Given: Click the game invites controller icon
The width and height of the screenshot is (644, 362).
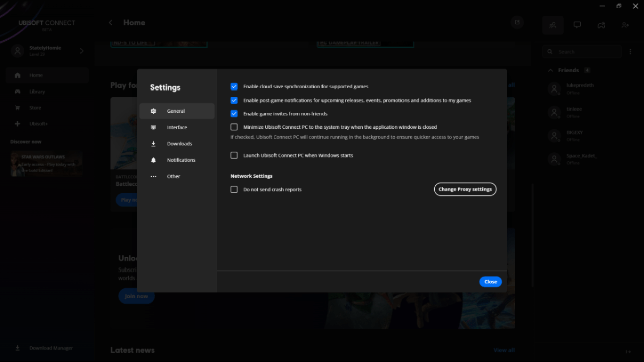Looking at the screenshot, I should click(601, 25).
